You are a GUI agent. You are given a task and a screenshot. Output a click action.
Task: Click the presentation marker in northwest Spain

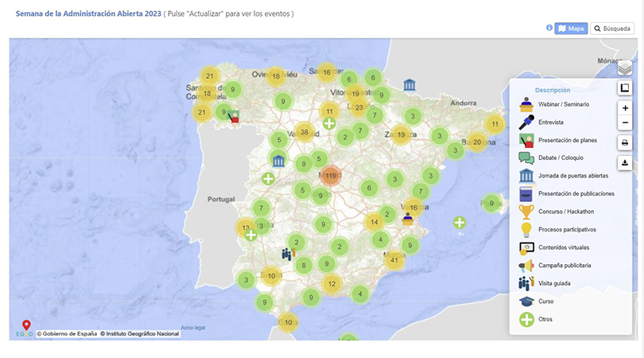pyautogui.click(x=233, y=118)
